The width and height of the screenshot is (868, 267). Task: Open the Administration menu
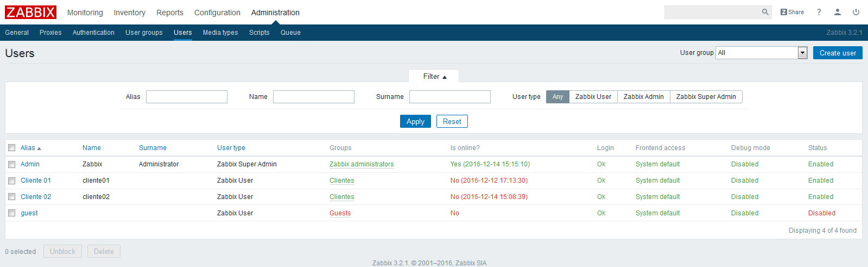coord(275,13)
